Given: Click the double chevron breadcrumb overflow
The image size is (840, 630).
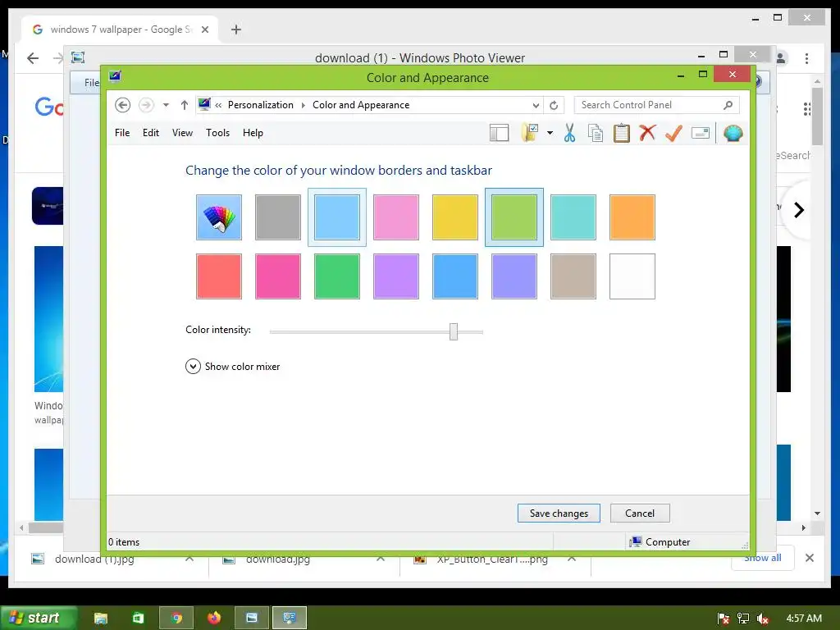Looking at the screenshot, I should [x=218, y=105].
